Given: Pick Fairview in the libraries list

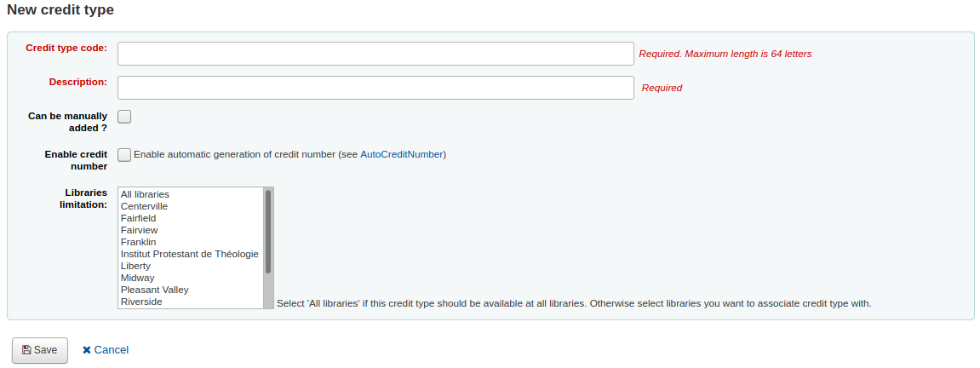Looking at the screenshot, I should click(x=139, y=230).
